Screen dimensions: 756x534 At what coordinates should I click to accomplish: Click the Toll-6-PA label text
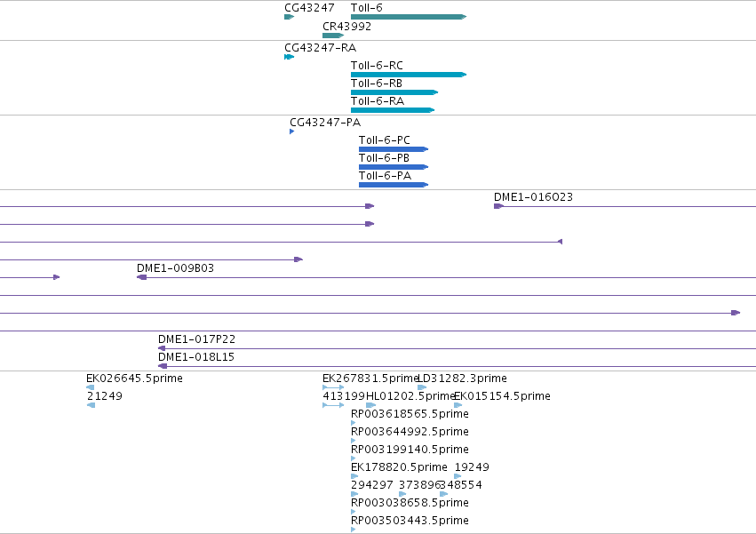pyautogui.click(x=386, y=176)
